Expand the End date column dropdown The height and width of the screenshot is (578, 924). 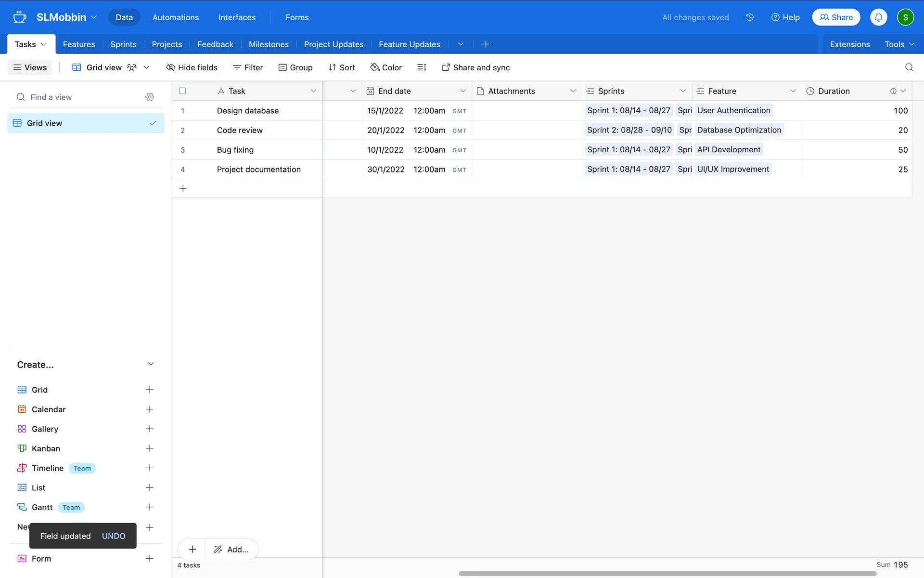(462, 91)
